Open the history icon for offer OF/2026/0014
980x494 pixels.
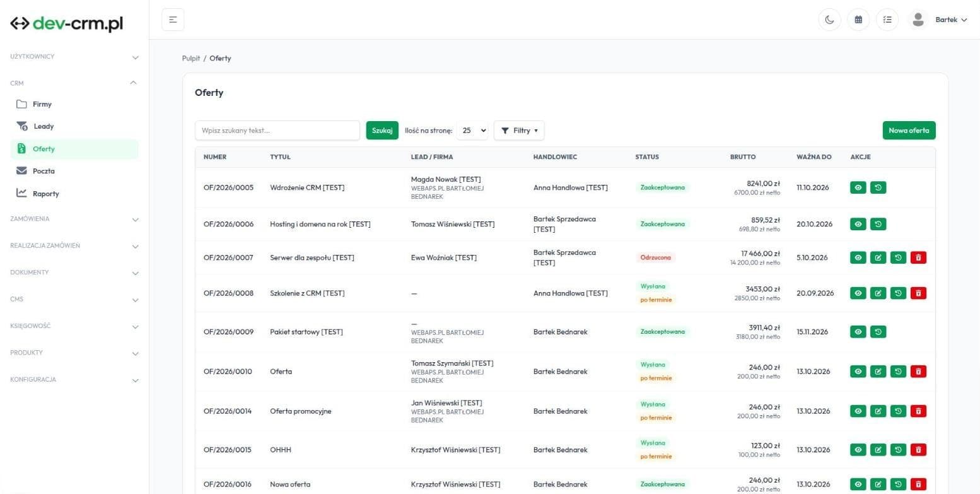click(x=898, y=411)
